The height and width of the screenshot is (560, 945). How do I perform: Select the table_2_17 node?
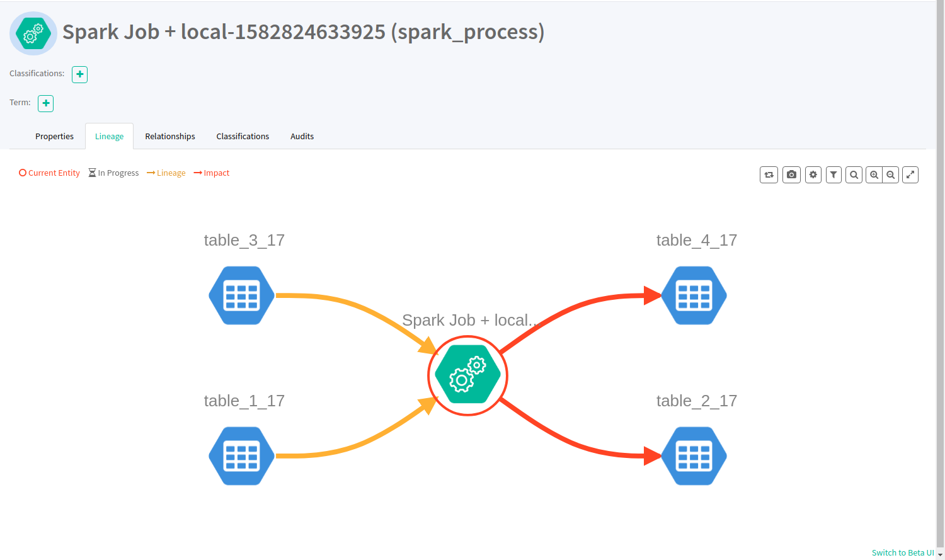(694, 455)
